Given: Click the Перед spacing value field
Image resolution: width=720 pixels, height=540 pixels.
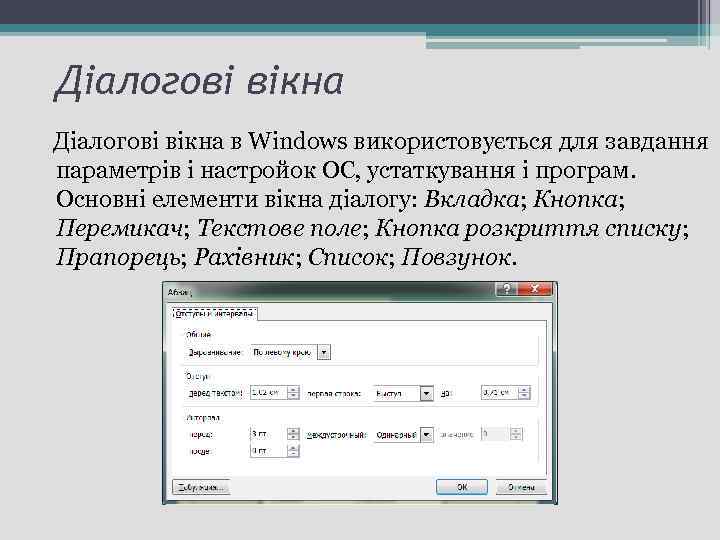Looking at the screenshot, I should (269, 434).
